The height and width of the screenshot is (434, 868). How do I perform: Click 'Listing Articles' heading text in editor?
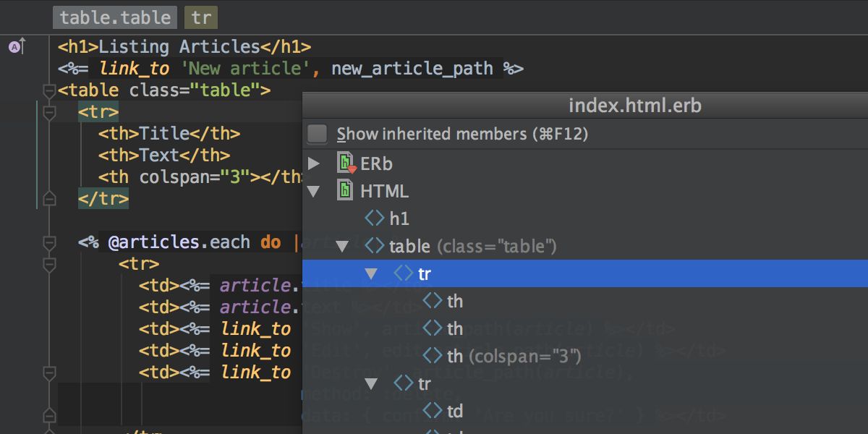tap(179, 47)
